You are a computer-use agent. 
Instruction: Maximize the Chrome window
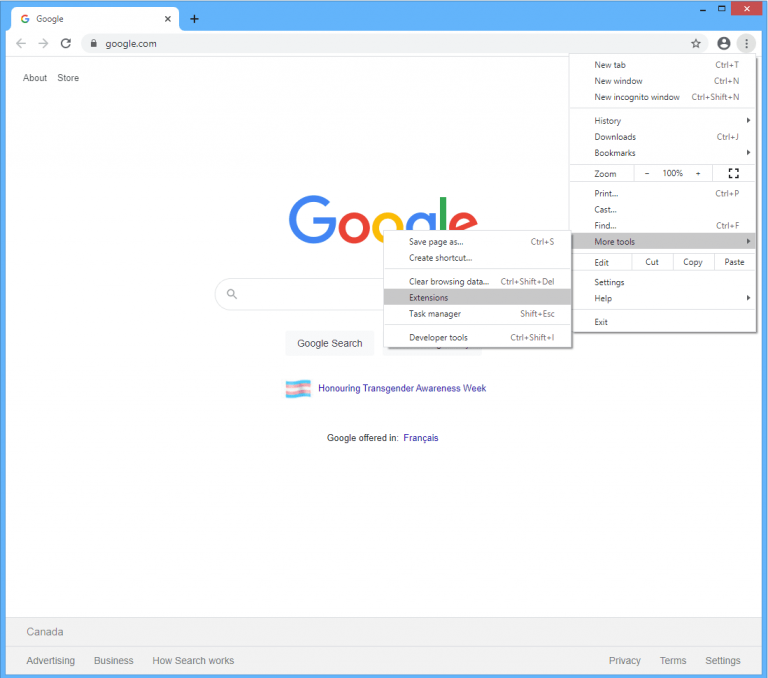pos(721,9)
